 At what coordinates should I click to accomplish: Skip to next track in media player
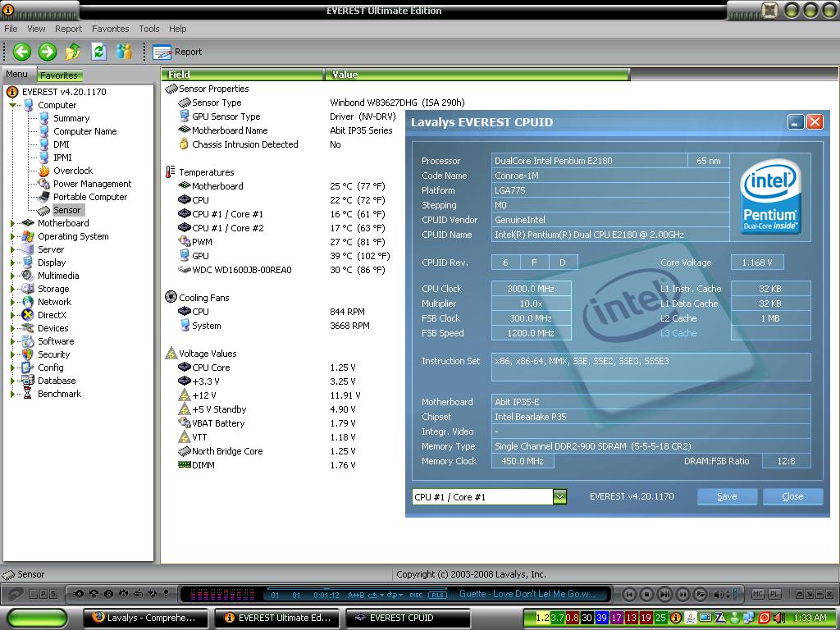pyautogui.click(x=682, y=594)
